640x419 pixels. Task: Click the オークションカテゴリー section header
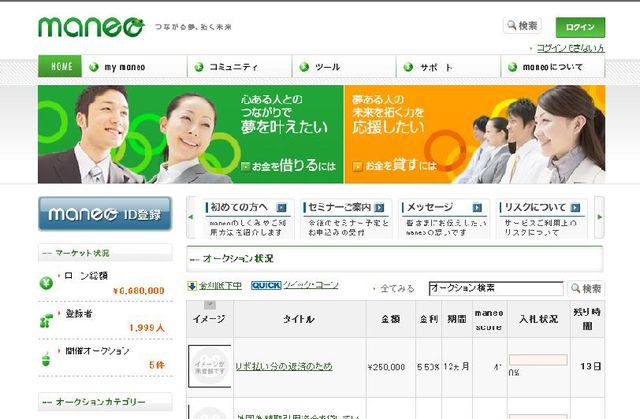[x=105, y=402]
